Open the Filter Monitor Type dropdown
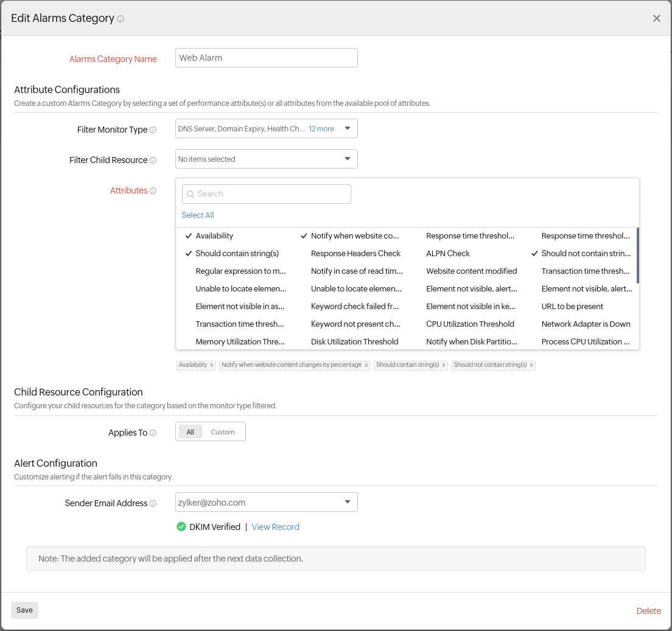This screenshot has height=631, width=672. [x=347, y=128]
